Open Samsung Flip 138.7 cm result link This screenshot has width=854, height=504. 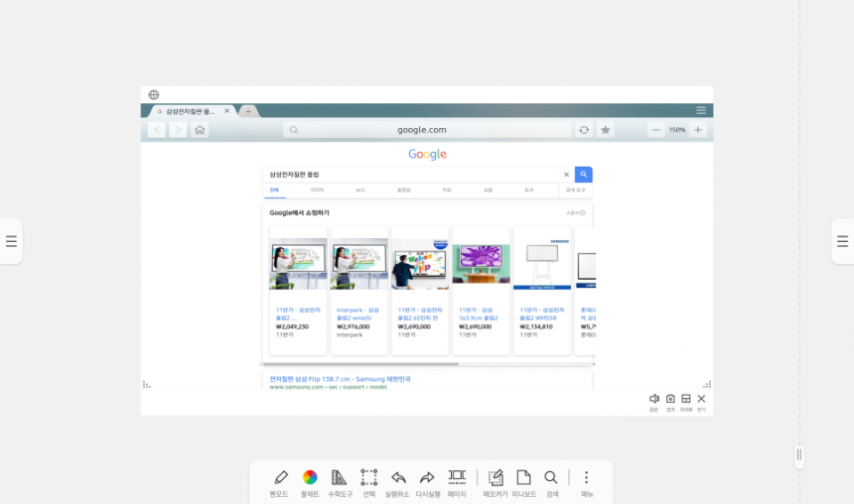pos(340,379)
